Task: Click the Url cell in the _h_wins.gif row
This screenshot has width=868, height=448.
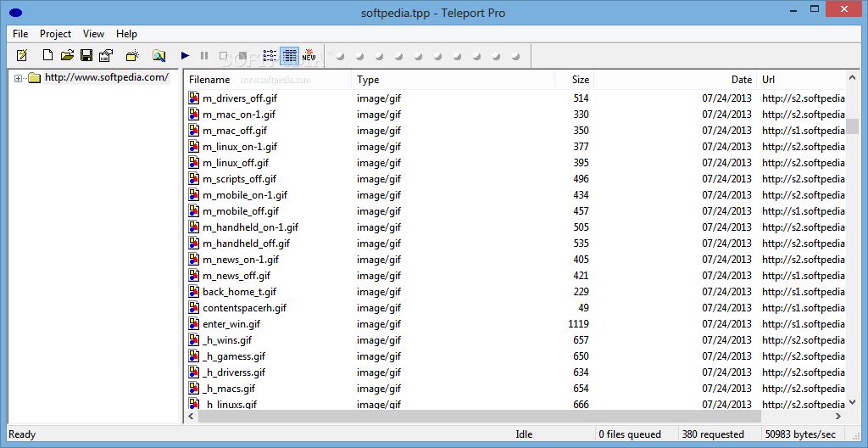Action: 804,340
